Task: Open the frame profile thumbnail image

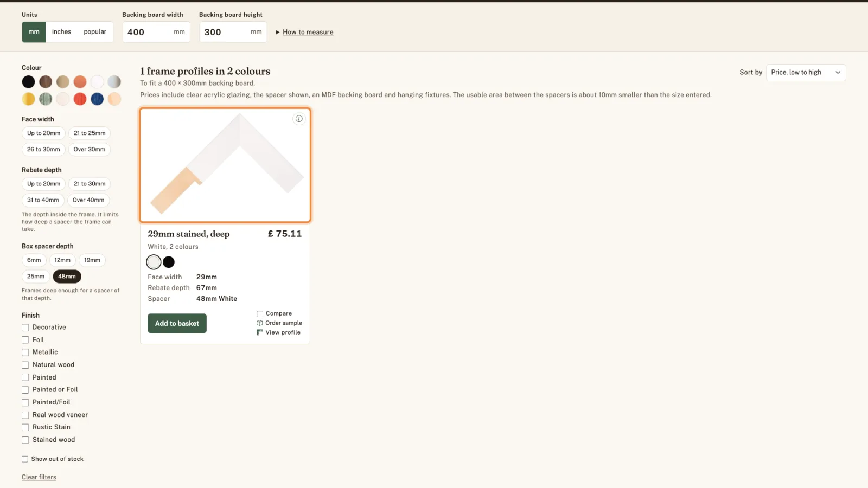Action: 225,165
